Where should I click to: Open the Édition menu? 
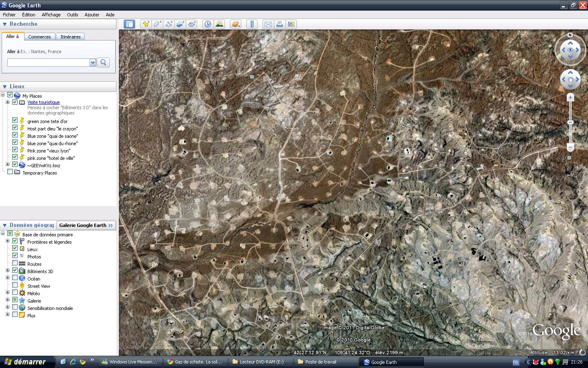point(29,15)
